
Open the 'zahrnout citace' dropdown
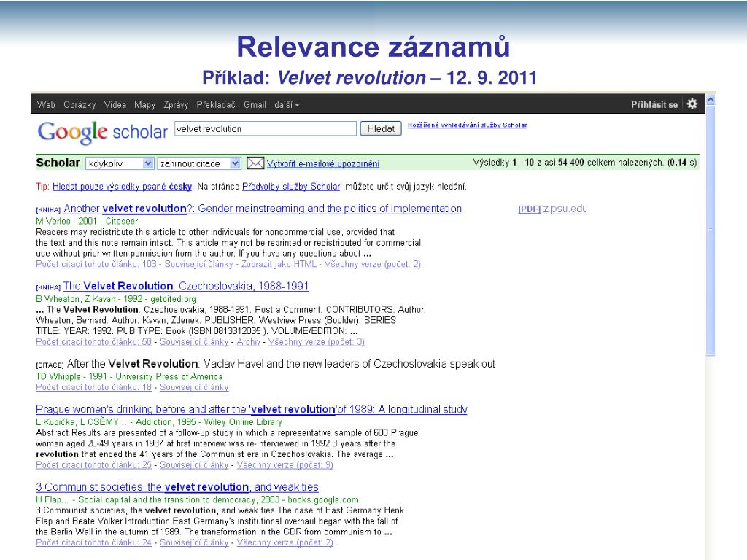point(198,163)
